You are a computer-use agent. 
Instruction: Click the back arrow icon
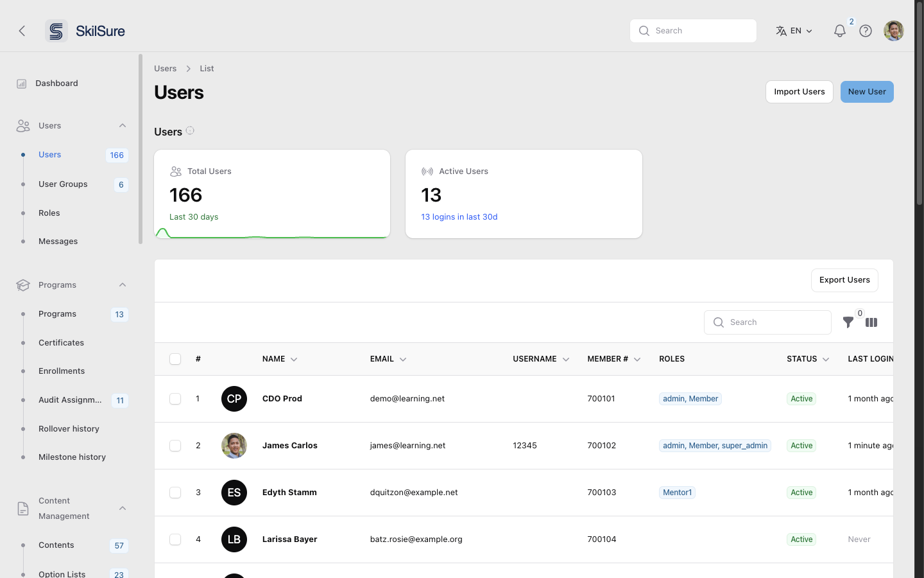[22, 31]
